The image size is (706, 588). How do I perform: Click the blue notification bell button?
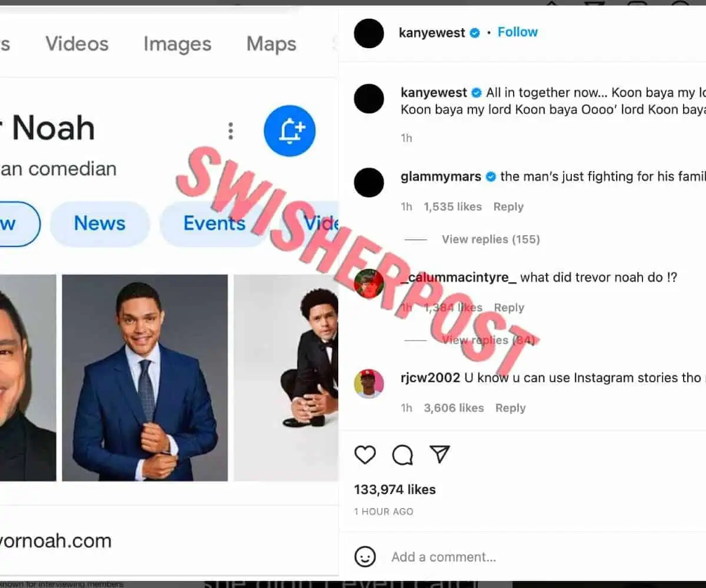(289, 131)
